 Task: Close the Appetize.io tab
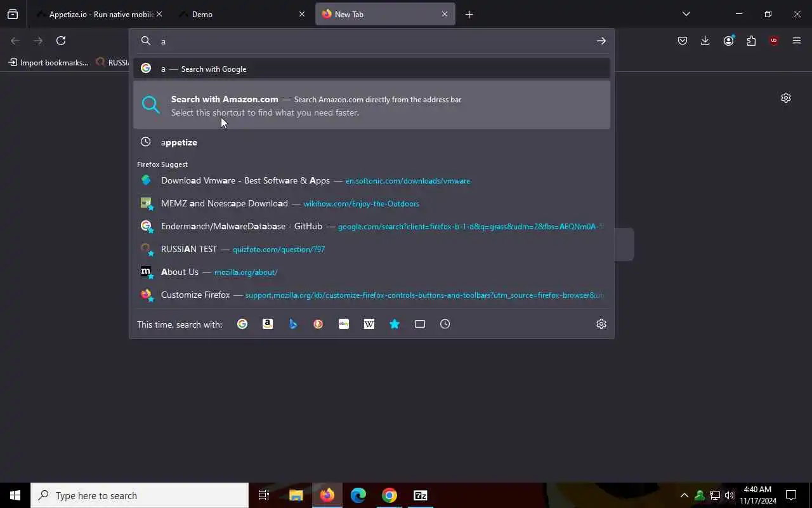point(159,14)
